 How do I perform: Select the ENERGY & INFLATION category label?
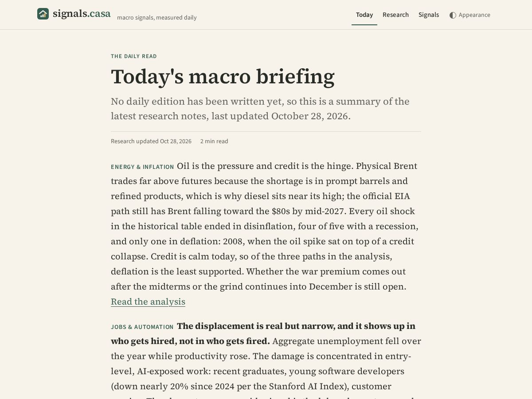tap(142, 167)
